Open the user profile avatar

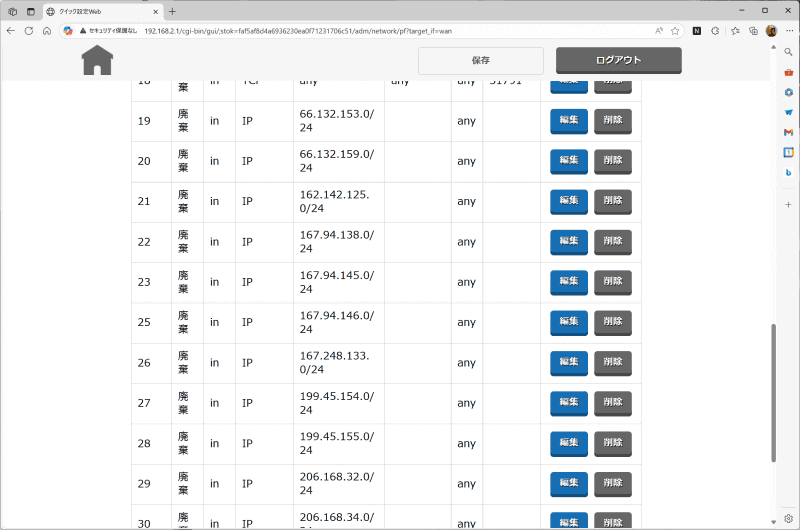[x=771, y=31]
